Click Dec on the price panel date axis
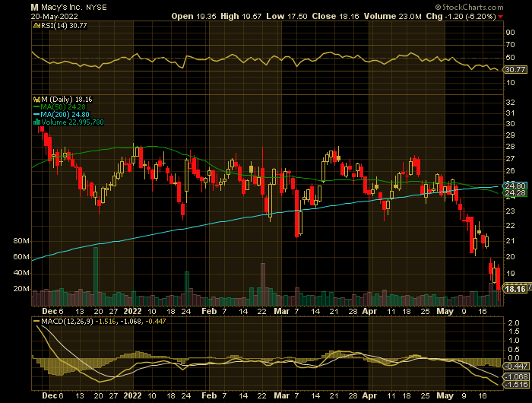 click(x=49, y=311)
